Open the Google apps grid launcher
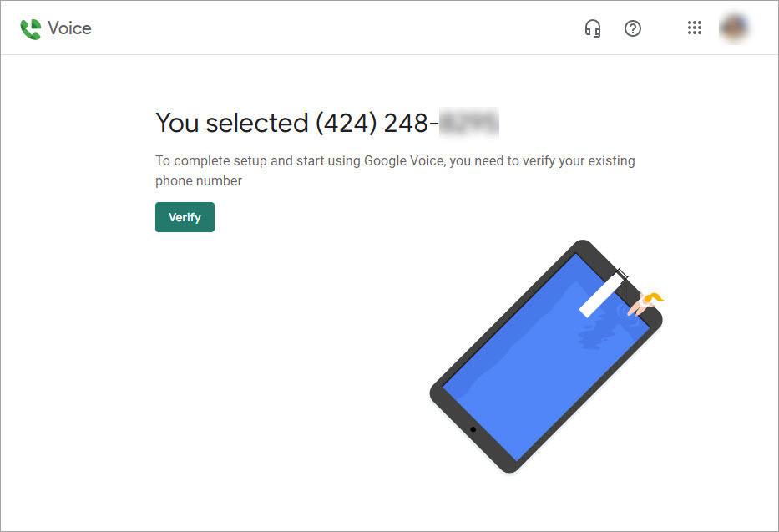The image size is (779, 532). coord(694,28)
